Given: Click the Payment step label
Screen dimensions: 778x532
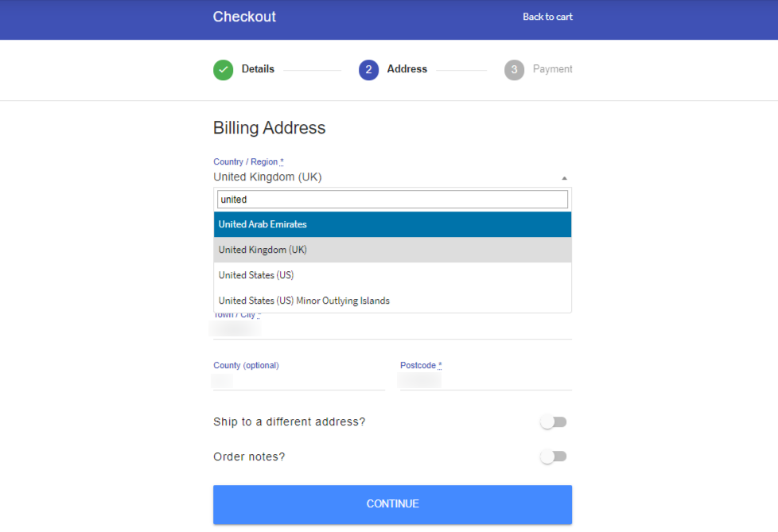Looking at the screenshot, I should click(x=552, y=69).
